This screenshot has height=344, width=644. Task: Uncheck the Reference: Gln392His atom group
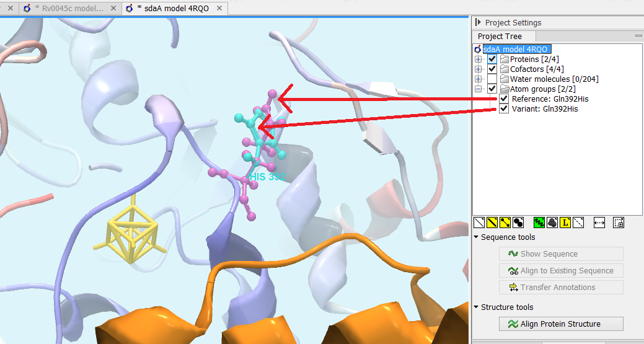point(505,99)
